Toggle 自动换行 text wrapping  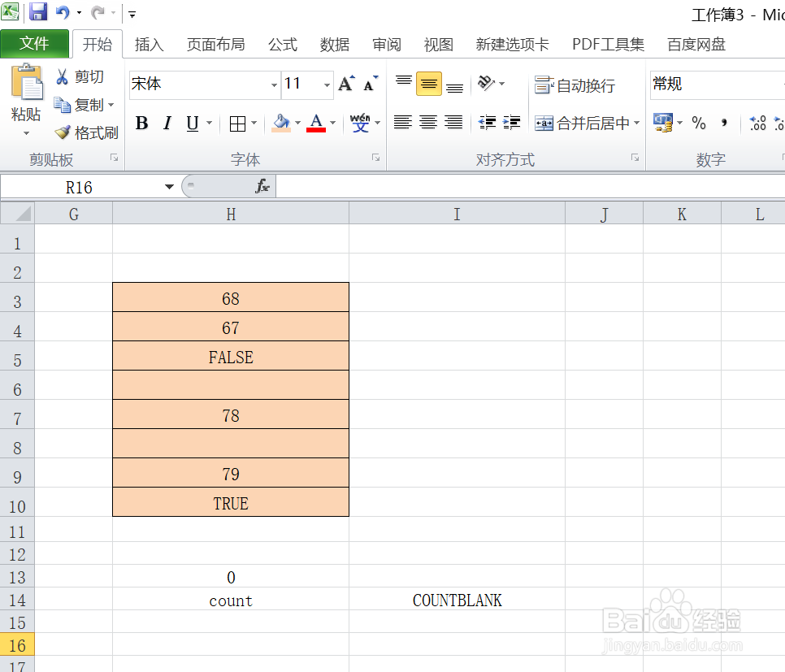[x=577, y=84]
